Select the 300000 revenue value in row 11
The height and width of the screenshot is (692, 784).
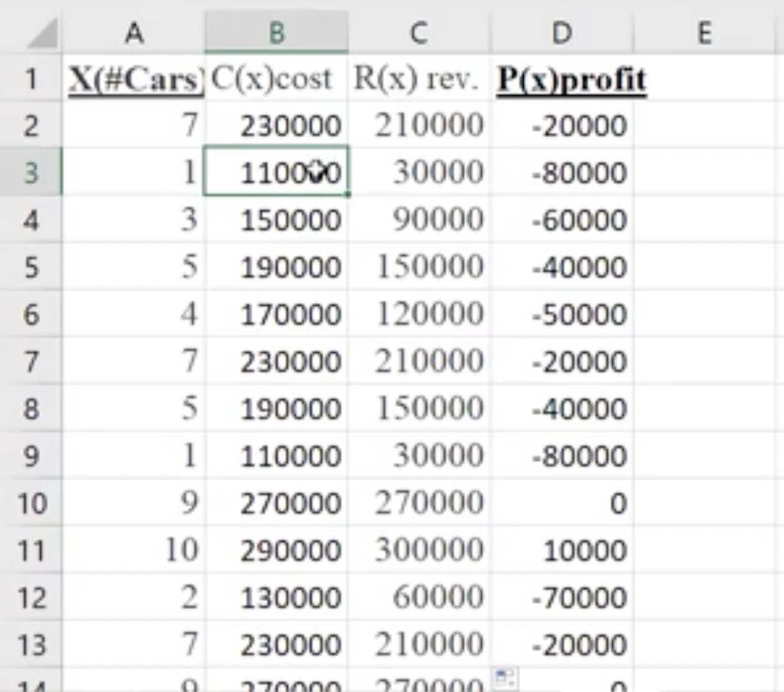coord(419,549)
